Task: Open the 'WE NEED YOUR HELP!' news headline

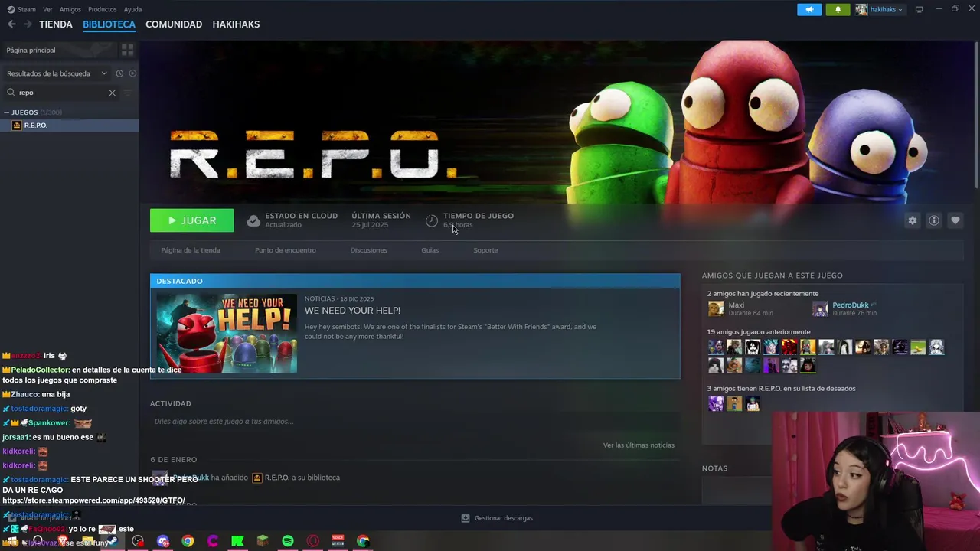Action: [x=352, y=311]
